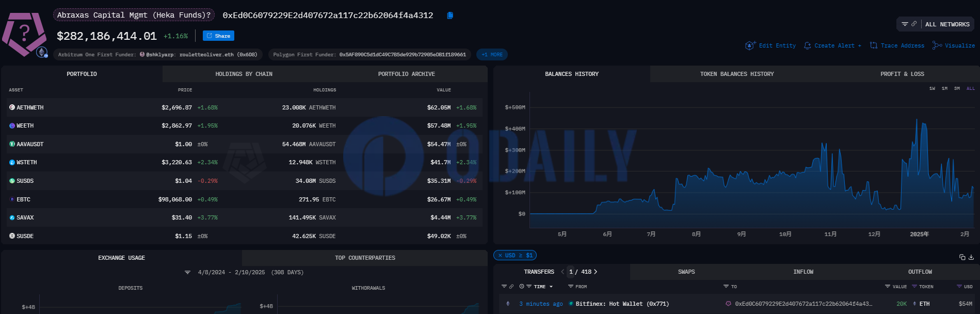The width and height of the screenshot is (980, 314).
Task: Click the Visualize link
Action: point(960,45)
